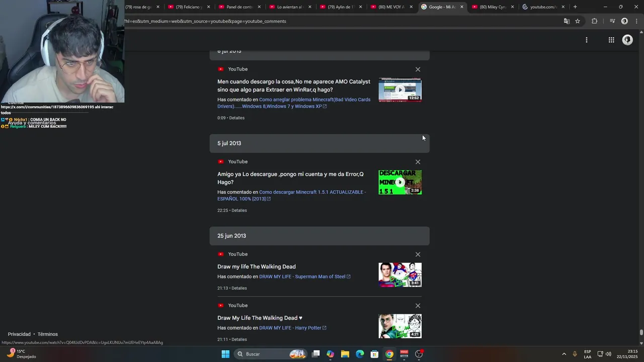The height and width of the screenshot is (362, 644).
Task: Select the '5 jul 2013' date header
Action: tap(319, 143)
